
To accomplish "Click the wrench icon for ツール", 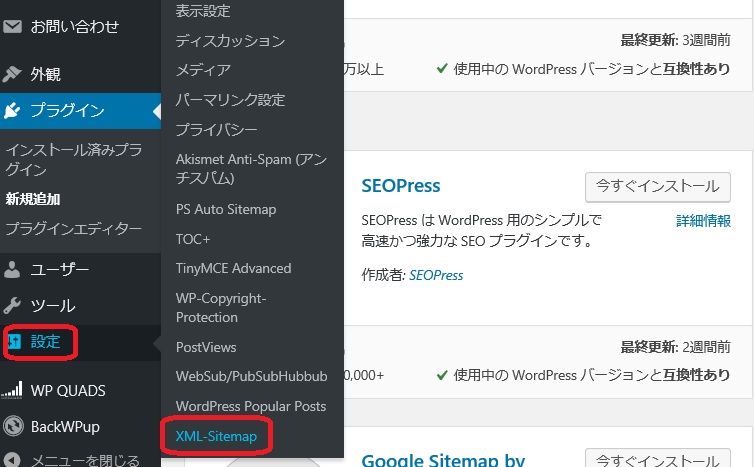I will (x=13, y=306).
